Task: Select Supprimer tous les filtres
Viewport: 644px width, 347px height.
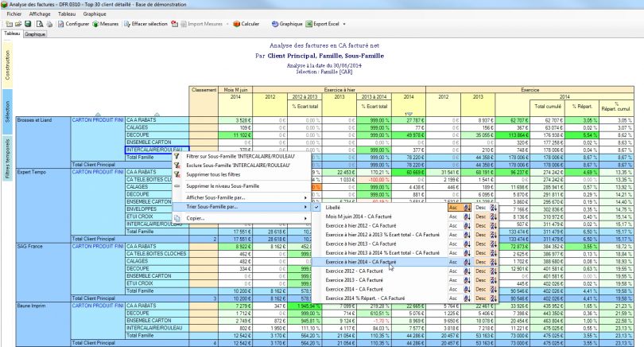Action: (242, 174)
